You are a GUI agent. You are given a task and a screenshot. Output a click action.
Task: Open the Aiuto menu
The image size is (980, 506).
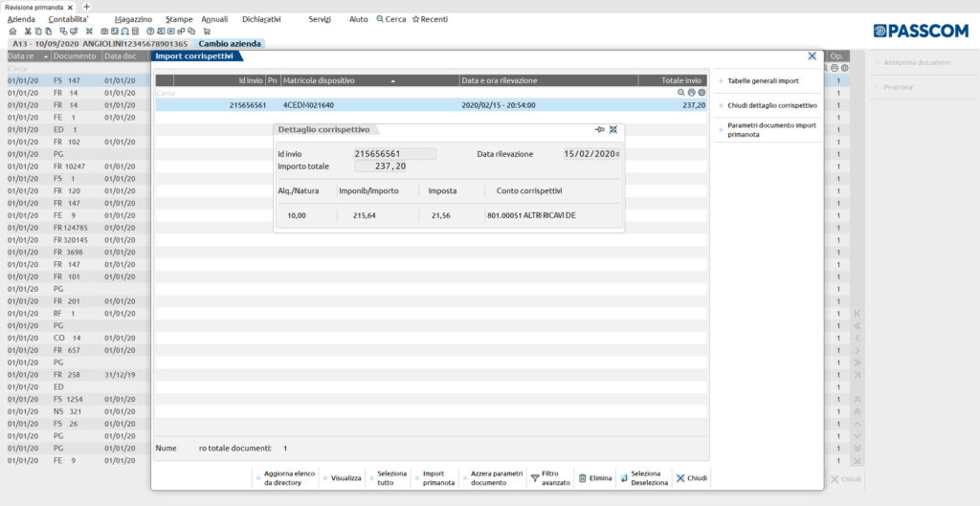[358, 19]
